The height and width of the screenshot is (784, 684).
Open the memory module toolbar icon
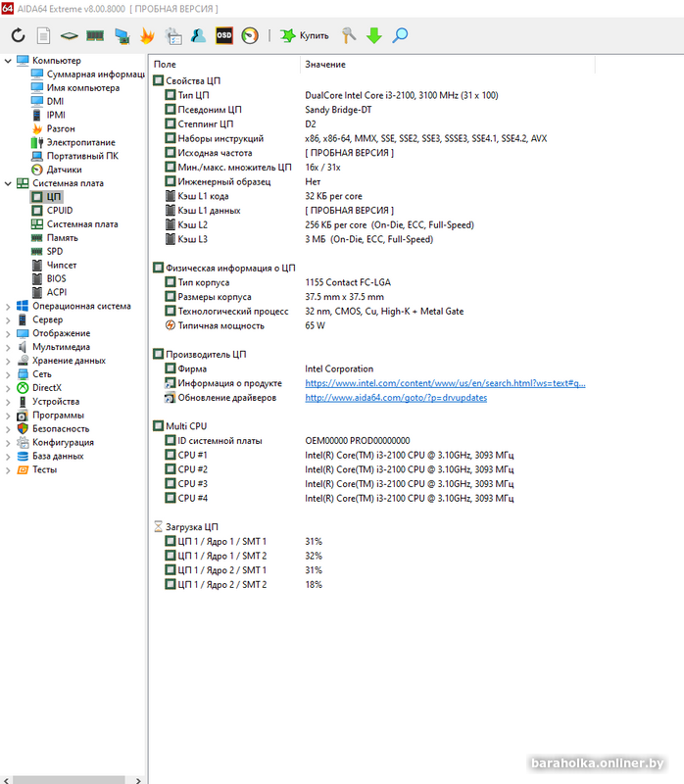(x=95, y=35)
